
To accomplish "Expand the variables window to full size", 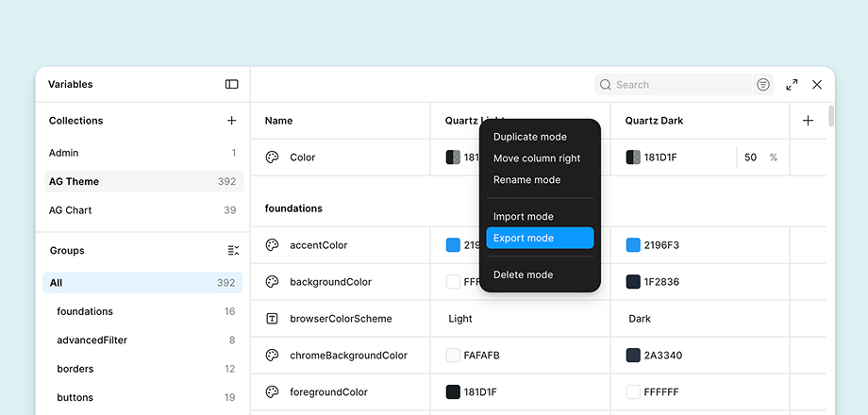I will pyautogui.click(x=793, y=85).
